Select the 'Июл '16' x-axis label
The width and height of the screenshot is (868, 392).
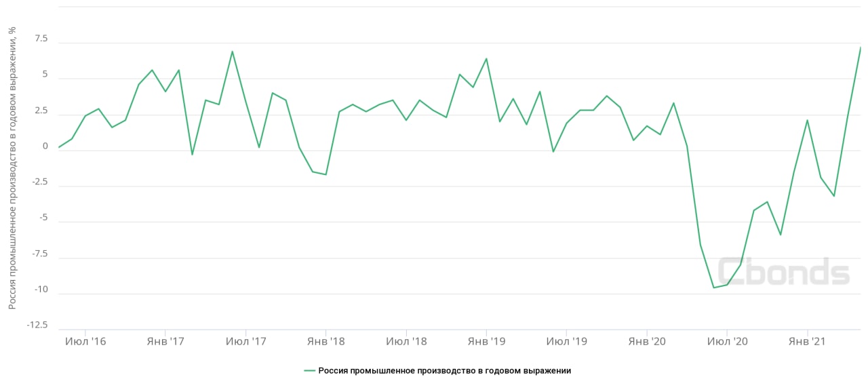coord(85,342)
